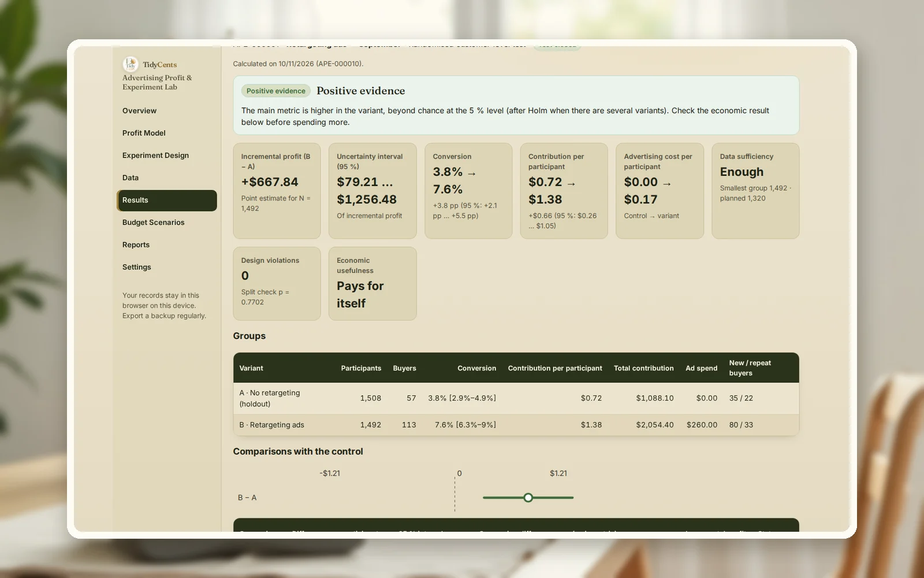Image resolution: width=924 pixels, height=578 pixels.
Task: Click the Comparisons with the control heading
Action: pyautogui.click(x=298, y=451)
